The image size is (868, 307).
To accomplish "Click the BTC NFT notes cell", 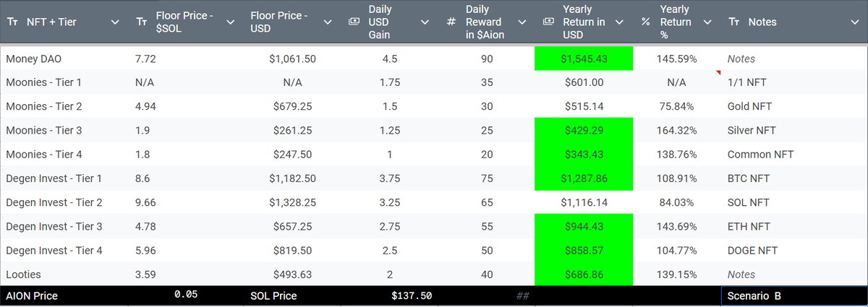I will click(794, 178).
